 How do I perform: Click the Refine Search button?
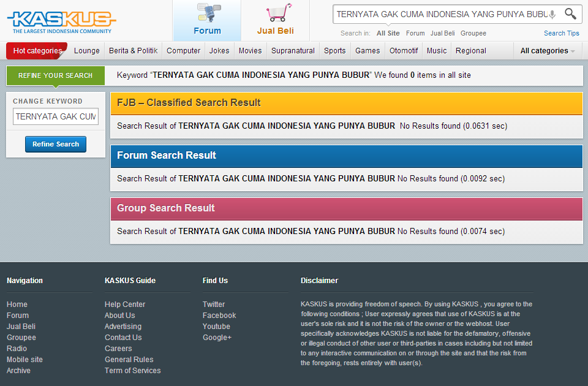[x=56, y=144]
